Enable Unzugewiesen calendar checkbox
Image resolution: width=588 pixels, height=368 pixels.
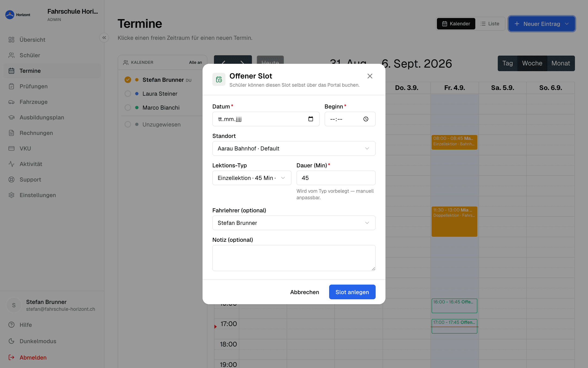pos(128,125)
